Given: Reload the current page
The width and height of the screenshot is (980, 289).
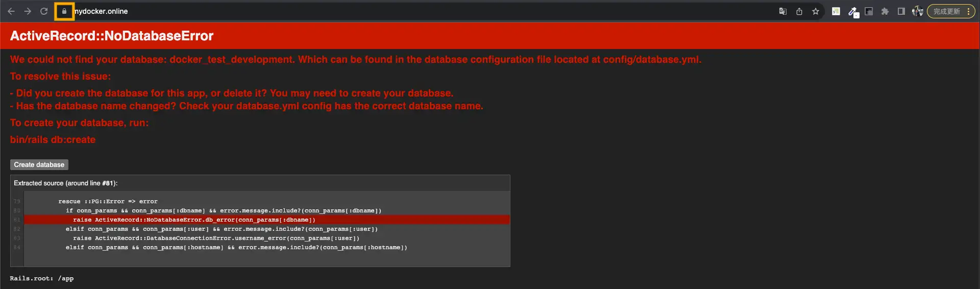Looking at the screenshot, I should [44, 11].
